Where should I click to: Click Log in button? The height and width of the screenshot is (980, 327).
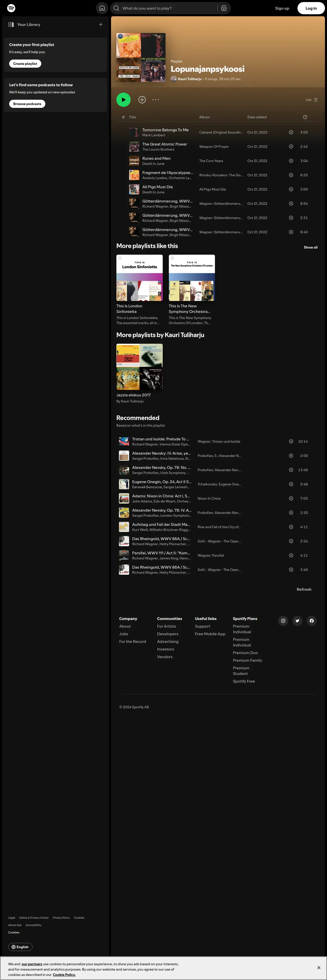click(311, 8)
